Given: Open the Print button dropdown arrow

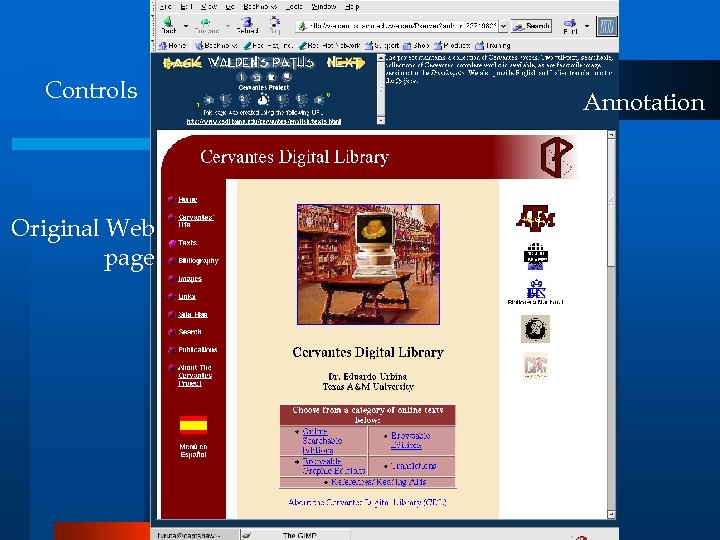Looking at the screenshot, I should (x=586, y=26).
